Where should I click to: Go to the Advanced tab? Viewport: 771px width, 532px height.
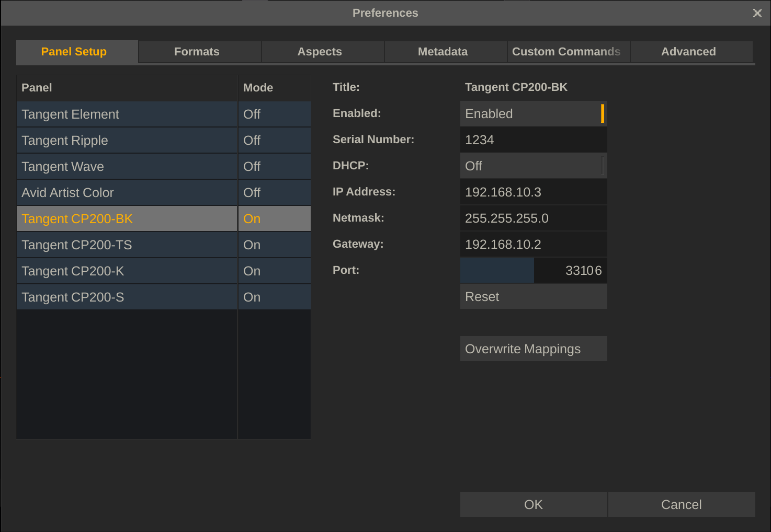coord(691,52)
